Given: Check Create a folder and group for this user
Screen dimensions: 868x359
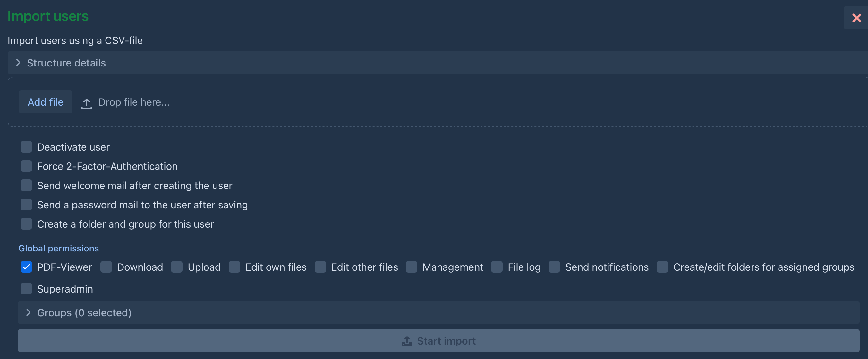Looking at the screenshot, I should tap(26, 224).
